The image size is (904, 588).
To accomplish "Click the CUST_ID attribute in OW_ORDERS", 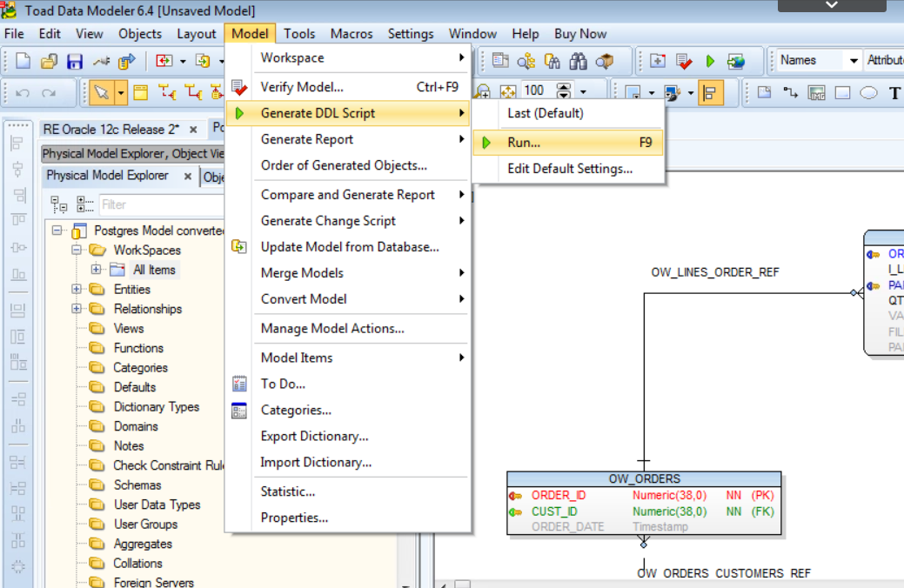I will 554,511.
